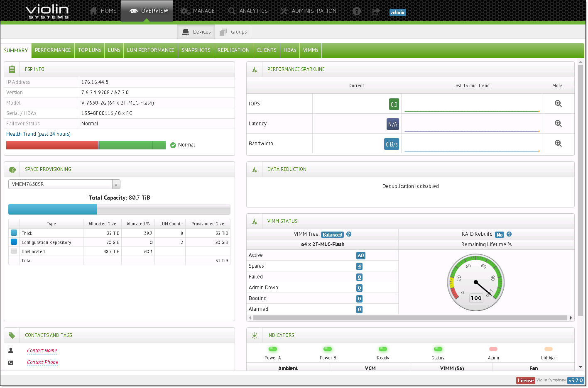
Task: Click the More.. sparkline column link
Action: click(558, 85)
